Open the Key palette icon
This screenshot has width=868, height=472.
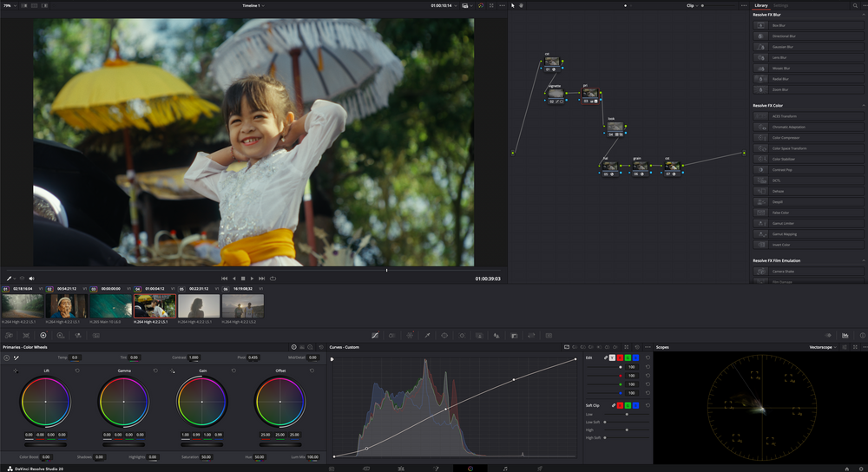(x=514, y=335)
